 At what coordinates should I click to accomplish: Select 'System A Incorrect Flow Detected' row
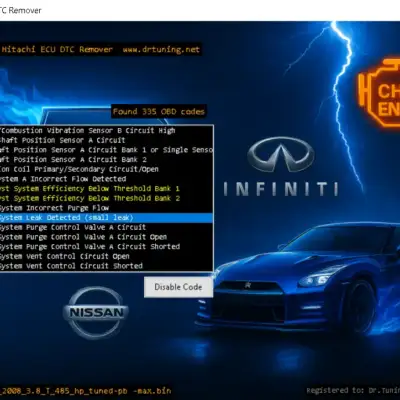click(106, 179)
